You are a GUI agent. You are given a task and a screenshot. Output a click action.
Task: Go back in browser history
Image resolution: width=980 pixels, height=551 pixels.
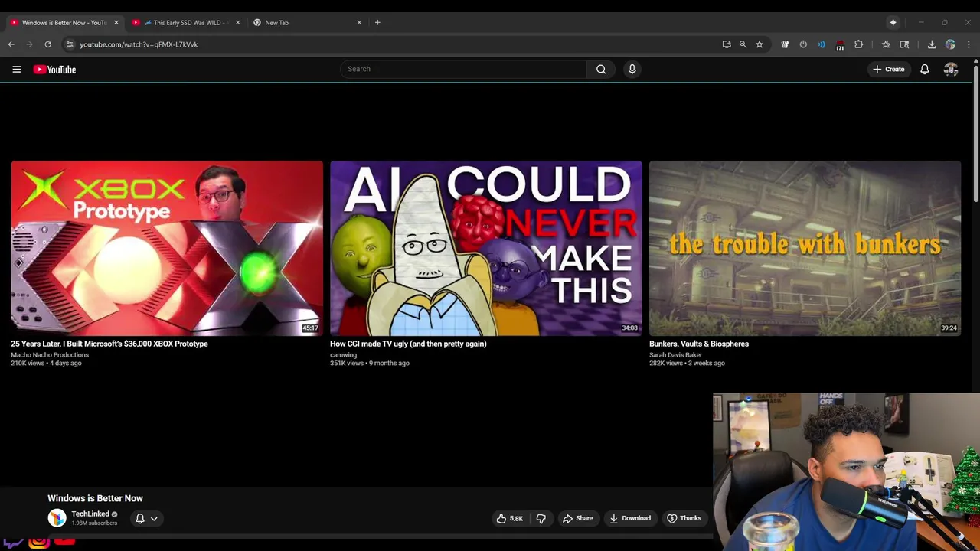[x=11, y=44]
